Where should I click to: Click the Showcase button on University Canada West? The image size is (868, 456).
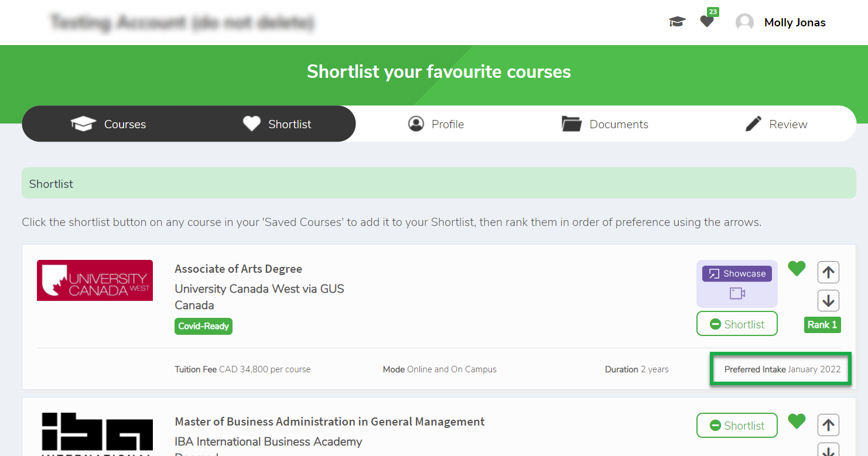[x=737, y=273]
